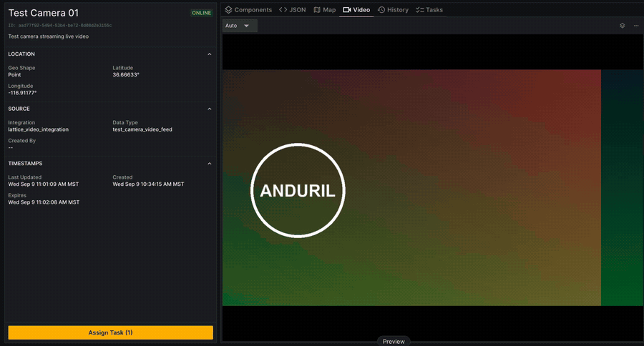Click the Preview button below video

pyautogui.click(x=394, y=342)
